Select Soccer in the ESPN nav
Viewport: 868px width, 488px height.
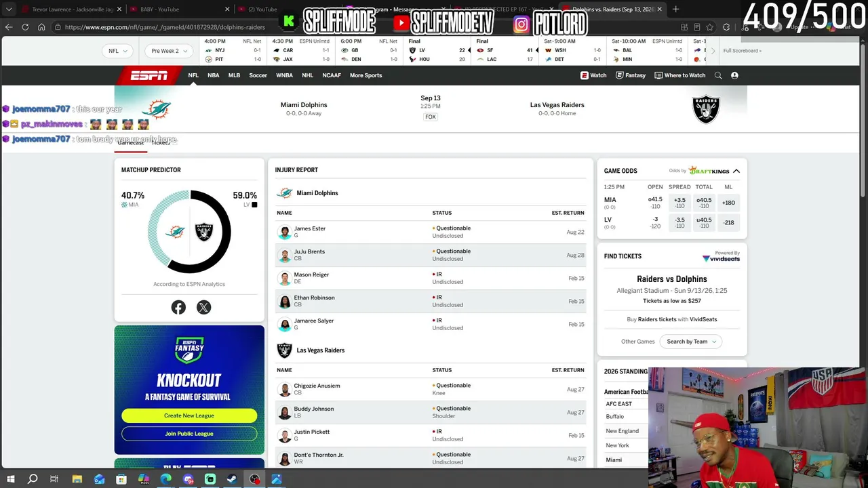tap(258, 75)
